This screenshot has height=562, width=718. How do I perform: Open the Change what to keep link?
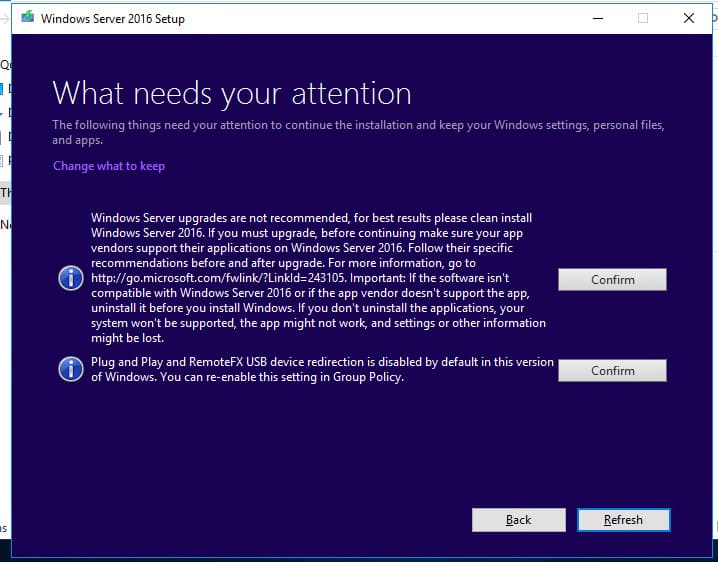pyautogui.click(x=109, y=166)
